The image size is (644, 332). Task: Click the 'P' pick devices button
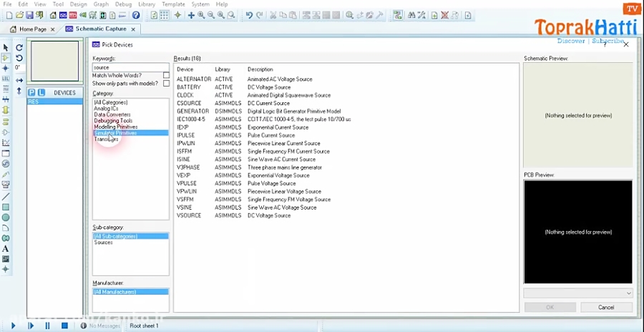(32, 92)
